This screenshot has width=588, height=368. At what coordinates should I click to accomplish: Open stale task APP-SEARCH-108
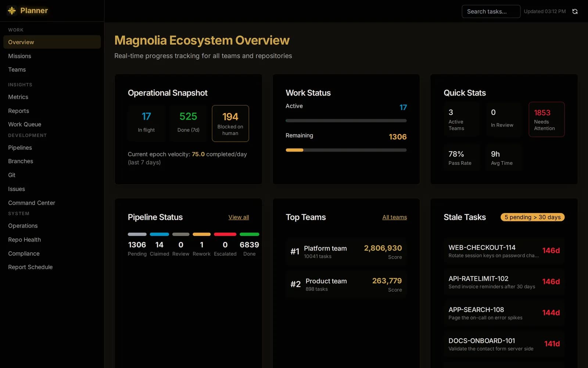tap(504, 313)
